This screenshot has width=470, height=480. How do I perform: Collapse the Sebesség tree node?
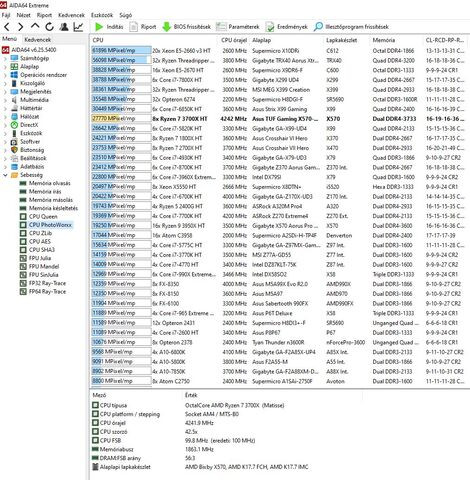coord(5,175)
